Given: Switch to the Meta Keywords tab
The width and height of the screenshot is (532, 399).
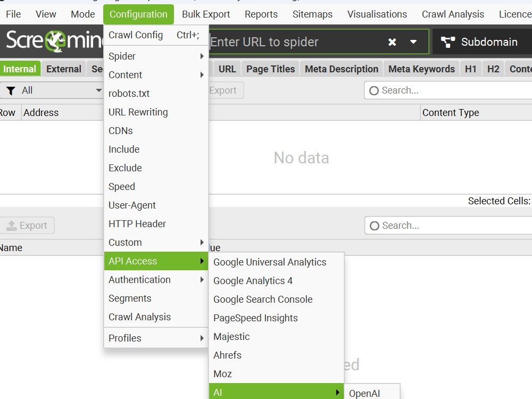Looking at the screenshot, I should point(421,69).
